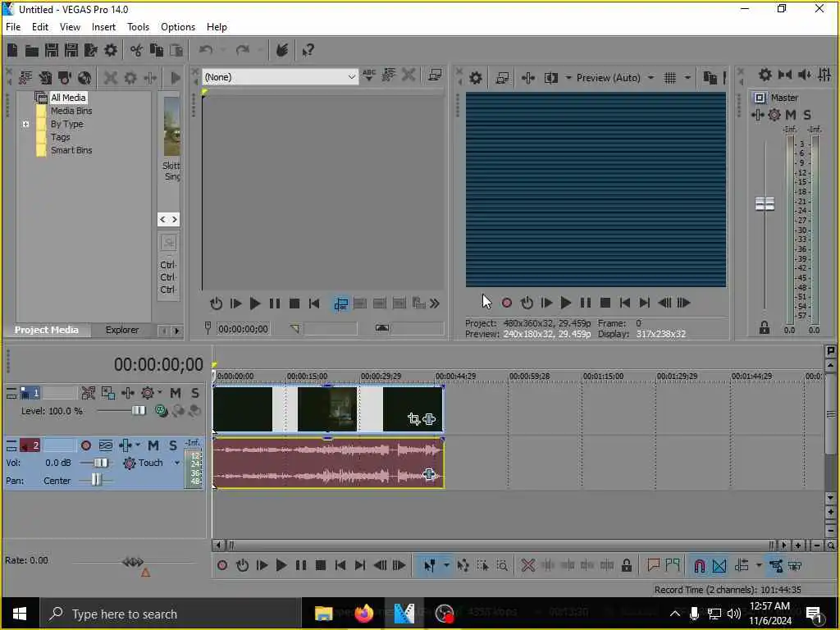Click the New Project icon in main toolbar
The height and width of the screenshot is (630, 840).
click(x=12, y=50)
